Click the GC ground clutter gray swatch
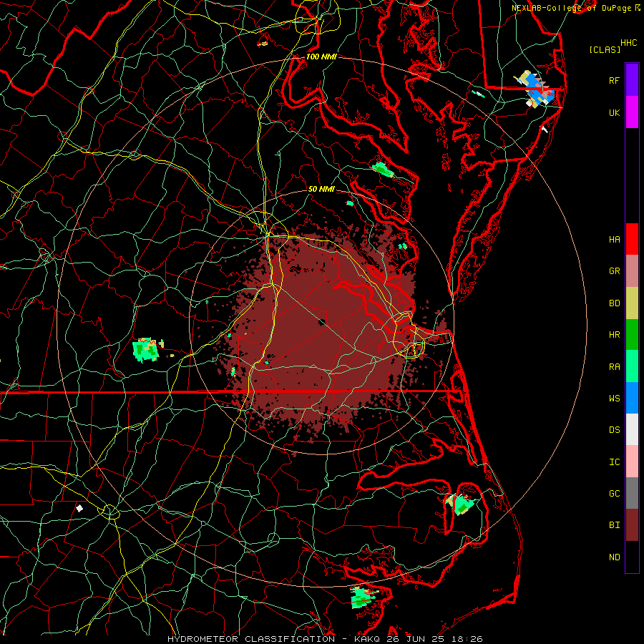 click(632, 493)
